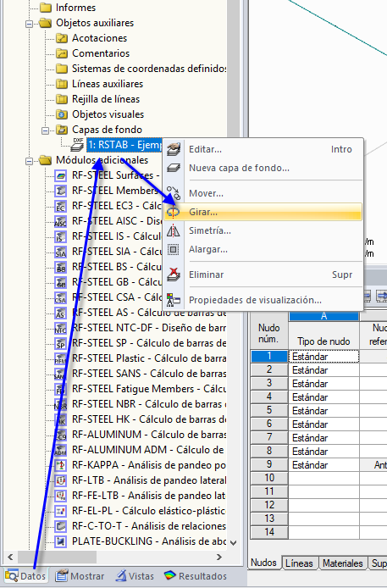Click the PLATE-BUCKLING module icon
This screenshot has width=387, height=588.
coord(61,542)
